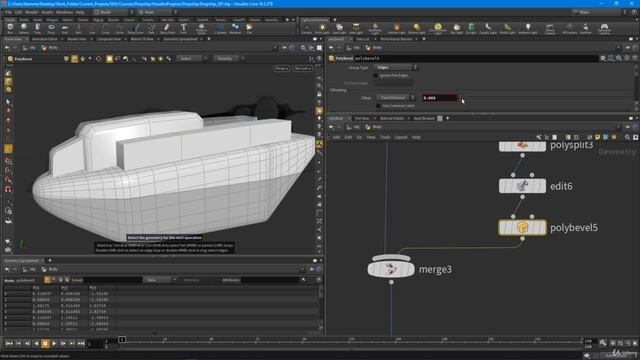Open the Visibility dropdown in viewport toolbar
Viewport: 640px width, 360px height.
pyautogui.click(x=229, y=59)
